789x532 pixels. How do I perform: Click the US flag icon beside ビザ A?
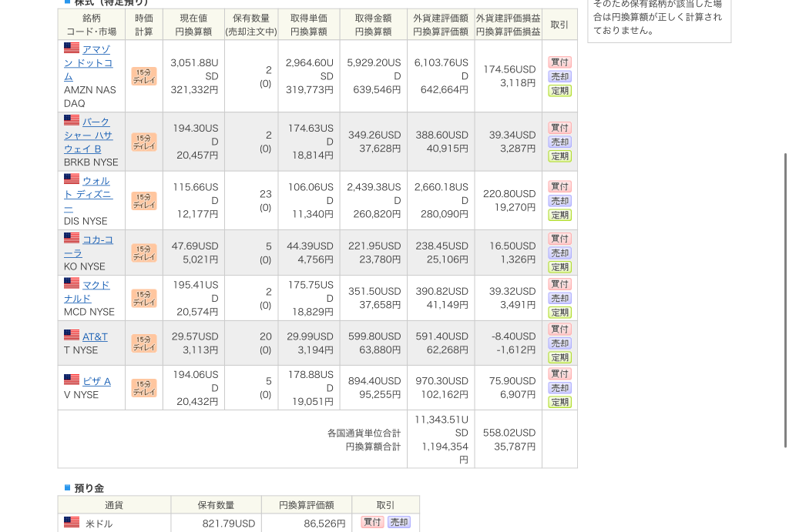[x=72, y=380]
